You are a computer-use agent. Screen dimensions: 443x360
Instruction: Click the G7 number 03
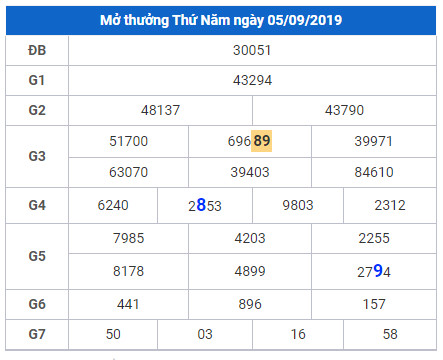(x=205, y=334)
